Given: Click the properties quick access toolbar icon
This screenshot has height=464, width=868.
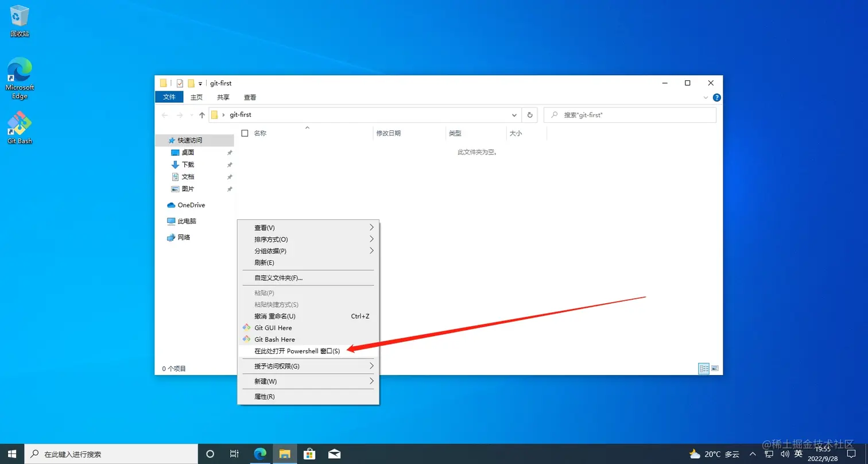Looking at the screenshot, I should point(180,83).
